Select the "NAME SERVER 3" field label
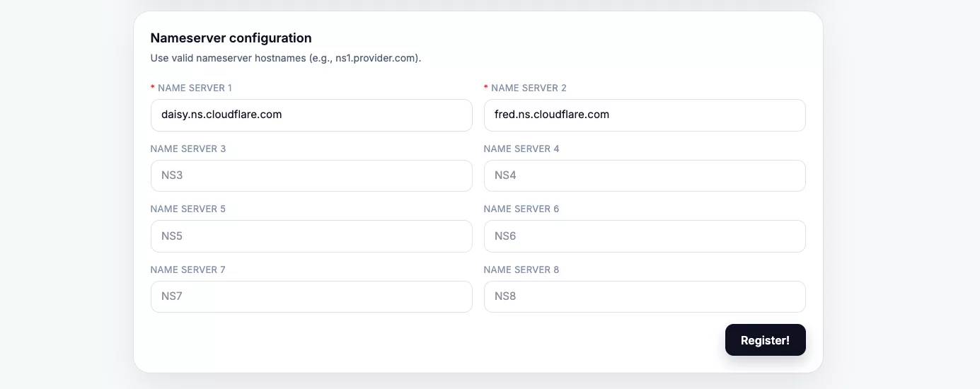This screenshot has height=389, width=980. pyautogui.click(x=188, y=149)
